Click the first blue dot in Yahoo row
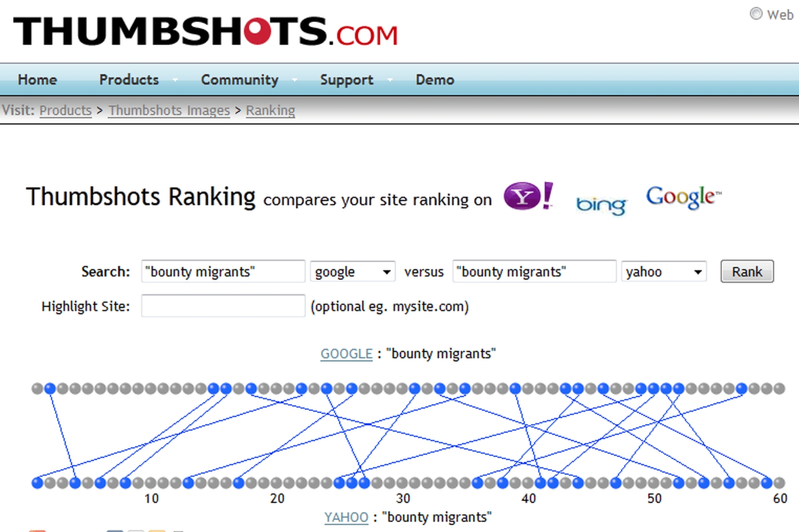 click(x=37, y=483)
